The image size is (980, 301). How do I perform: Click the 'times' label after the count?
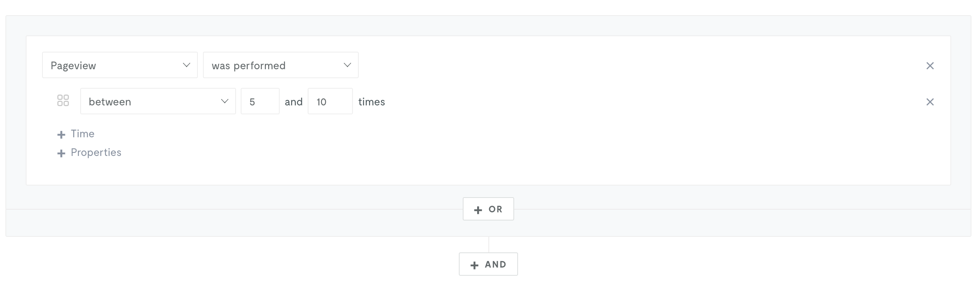point(372,102)
